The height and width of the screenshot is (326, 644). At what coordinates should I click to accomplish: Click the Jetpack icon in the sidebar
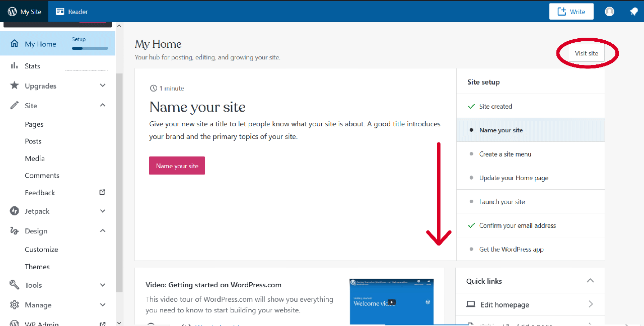tap(15, 211)
